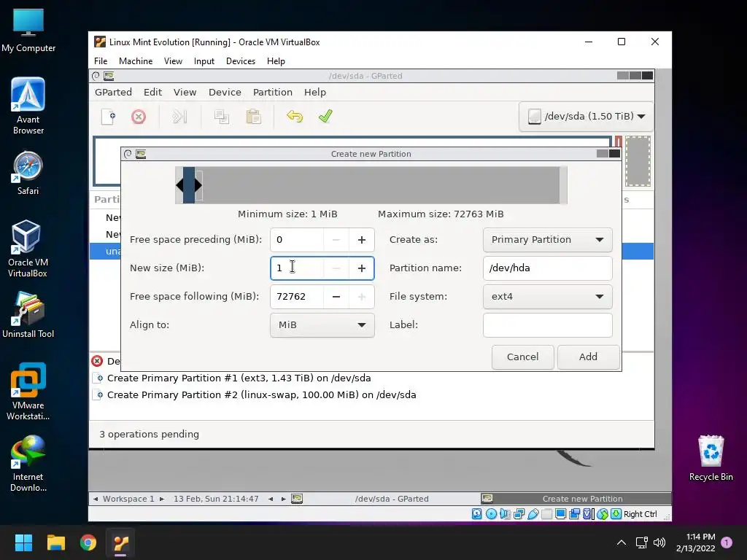The height and width of the screenshot is (560, 747).
Task: Open the Recycle Bin desktop icon
Action: click(711, 458)
